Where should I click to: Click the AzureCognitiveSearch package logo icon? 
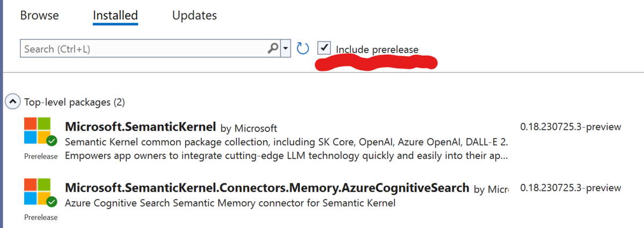[x=38, y=192]
